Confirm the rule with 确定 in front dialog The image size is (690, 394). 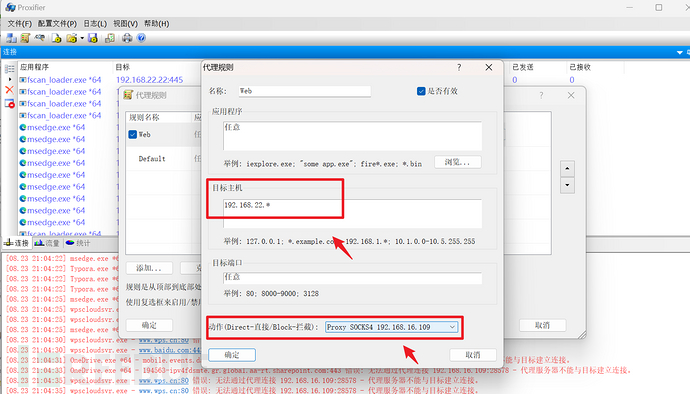click(232, 355)
